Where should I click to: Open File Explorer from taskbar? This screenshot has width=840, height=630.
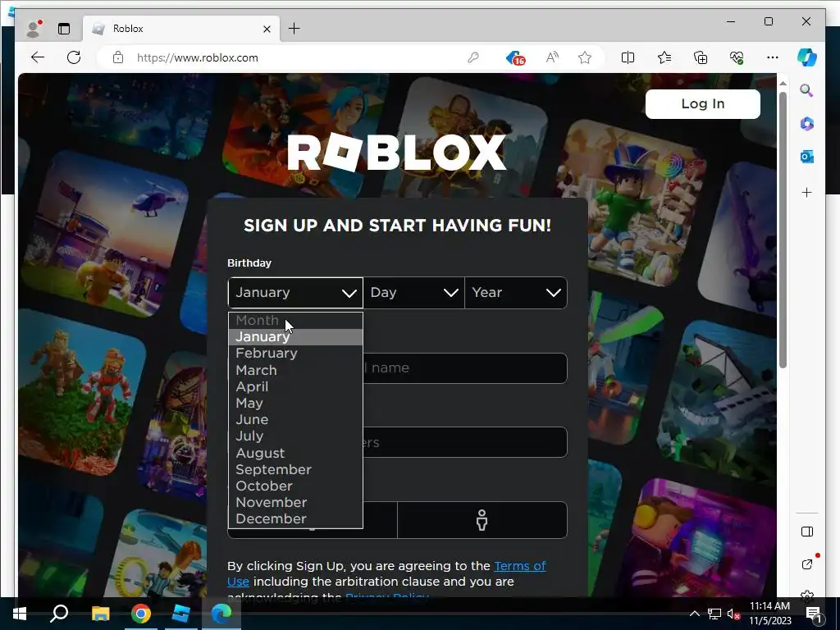click(x=100, y=614)
